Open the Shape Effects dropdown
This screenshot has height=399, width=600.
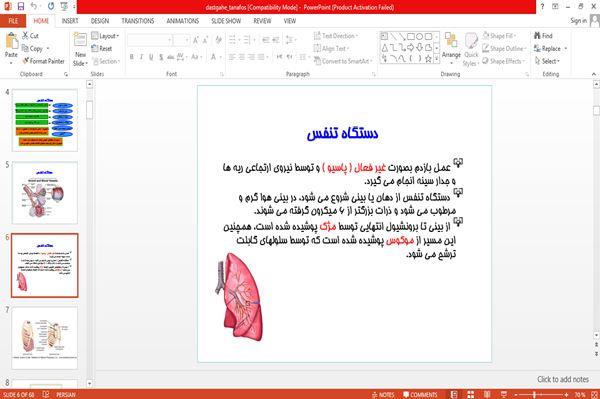click(x=503, y=61)
